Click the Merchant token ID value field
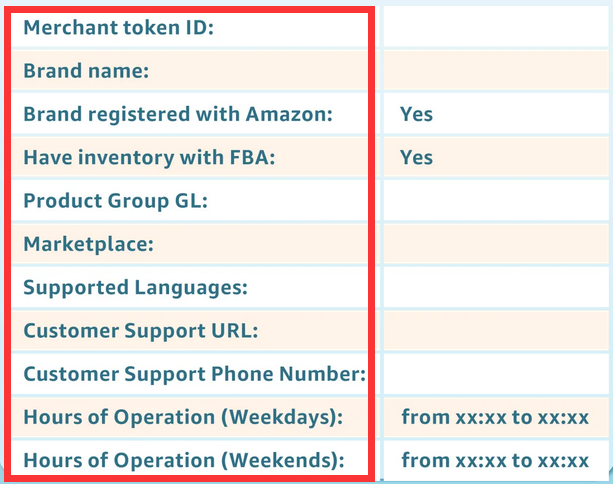Viewport: 613px width, 484px height. pyautogui.click(x=495, y=28)
